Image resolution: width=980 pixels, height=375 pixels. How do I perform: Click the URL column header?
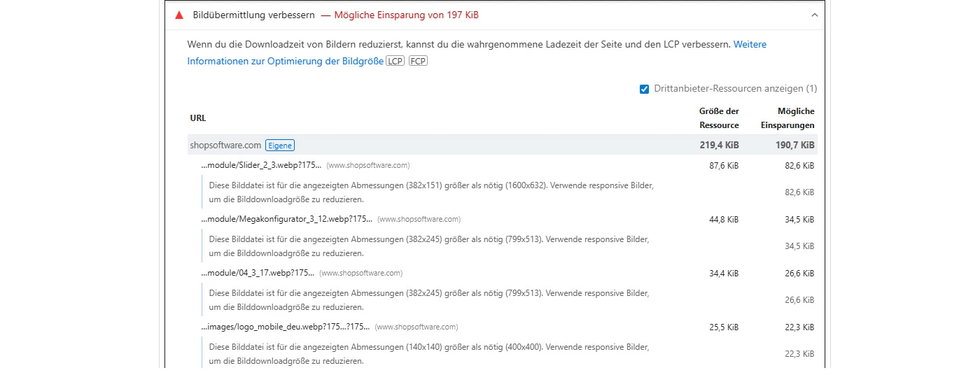pyautogui.click(x=198, y=118)
